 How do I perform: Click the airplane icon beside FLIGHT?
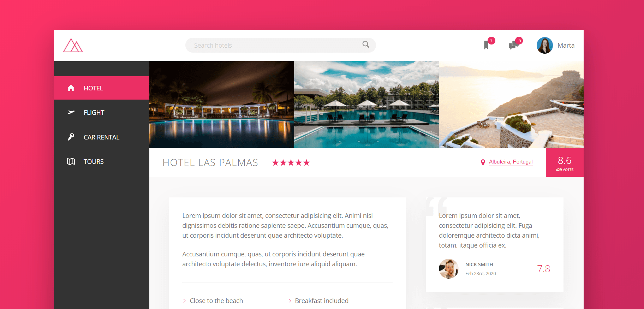point(71,112)
